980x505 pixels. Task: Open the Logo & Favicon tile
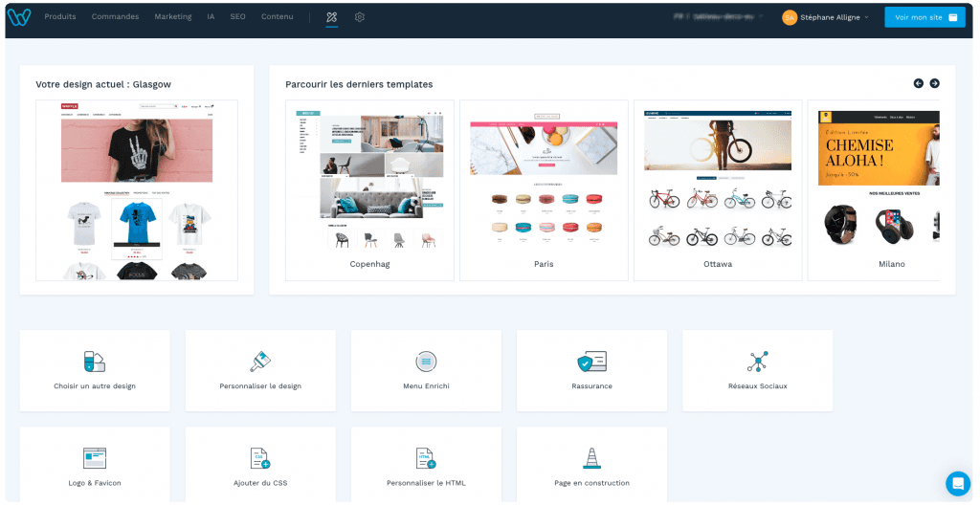[x=95, y=465]
